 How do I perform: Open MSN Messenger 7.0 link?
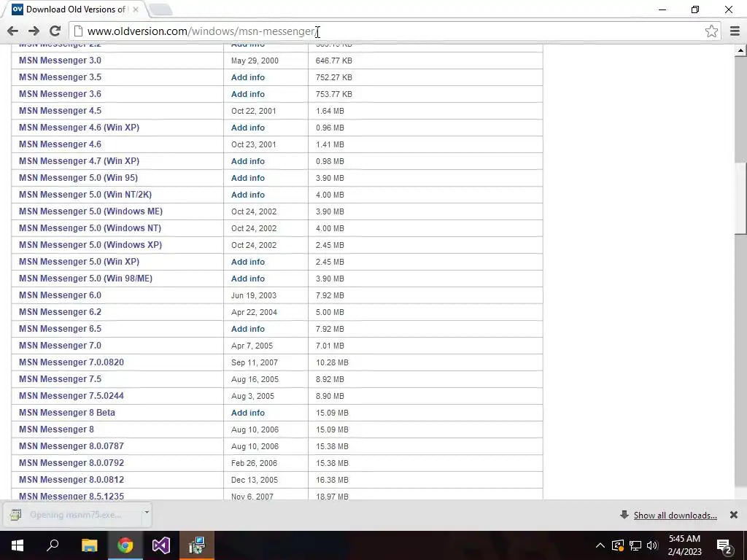[x=60, y=346]
